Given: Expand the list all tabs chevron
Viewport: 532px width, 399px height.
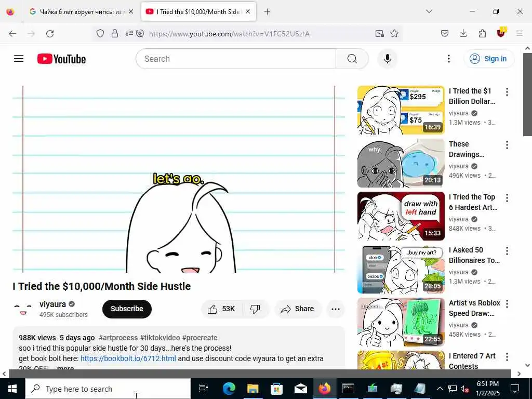Looking at the screenshot, I should pos(429,11).
